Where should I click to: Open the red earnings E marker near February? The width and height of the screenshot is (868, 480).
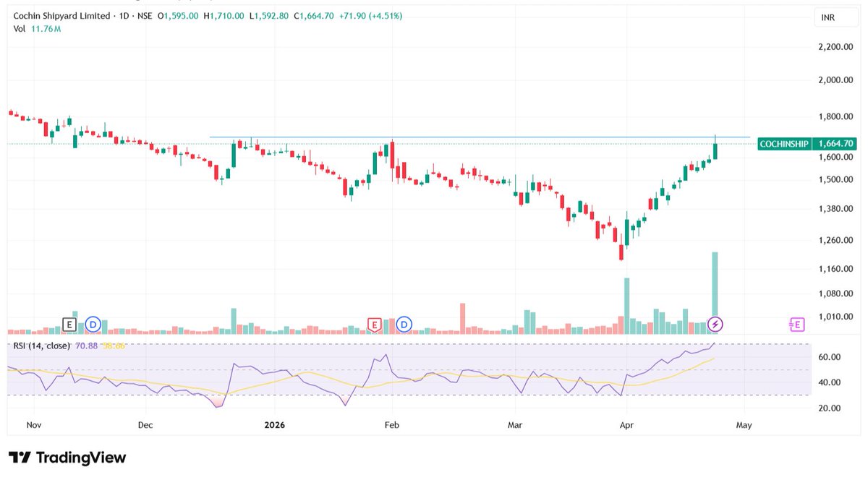(x=375, y=325)
